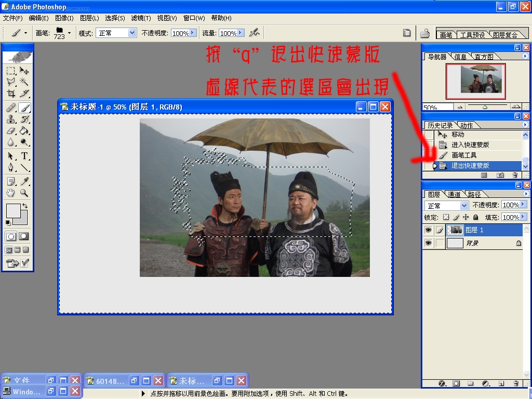Click the Navigator preview thumbnail
Image resolution: width=532 pixels, height=399 pixels.
[x=476, y=82]
